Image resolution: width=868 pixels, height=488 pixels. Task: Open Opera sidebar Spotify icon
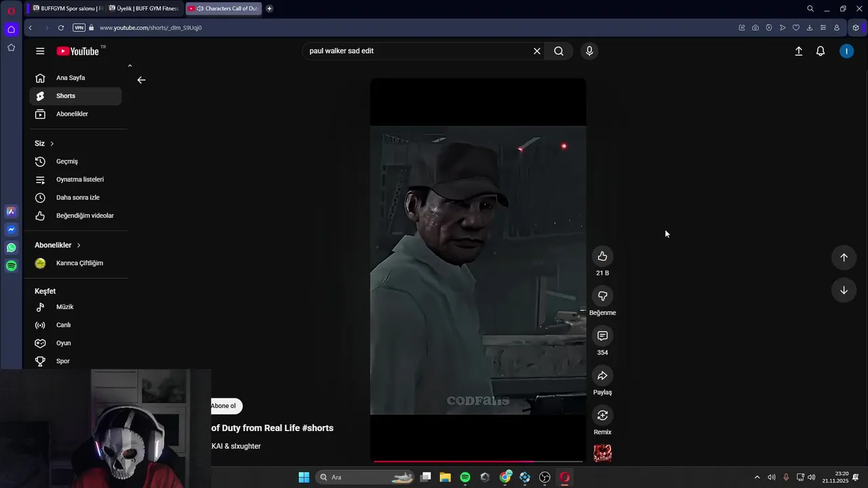pyautogui.click(x=12, y=266)
